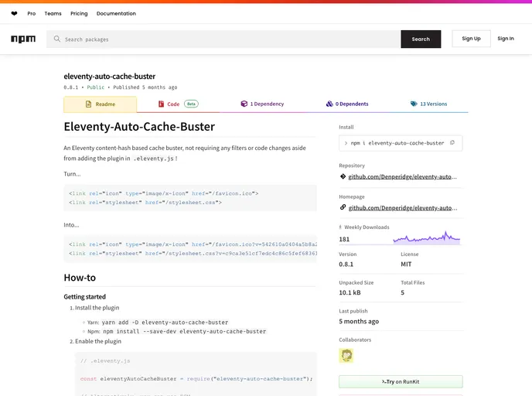Switch to the Readme tab
The width and height of the screenshot is (532, 396).
(100, 104)
